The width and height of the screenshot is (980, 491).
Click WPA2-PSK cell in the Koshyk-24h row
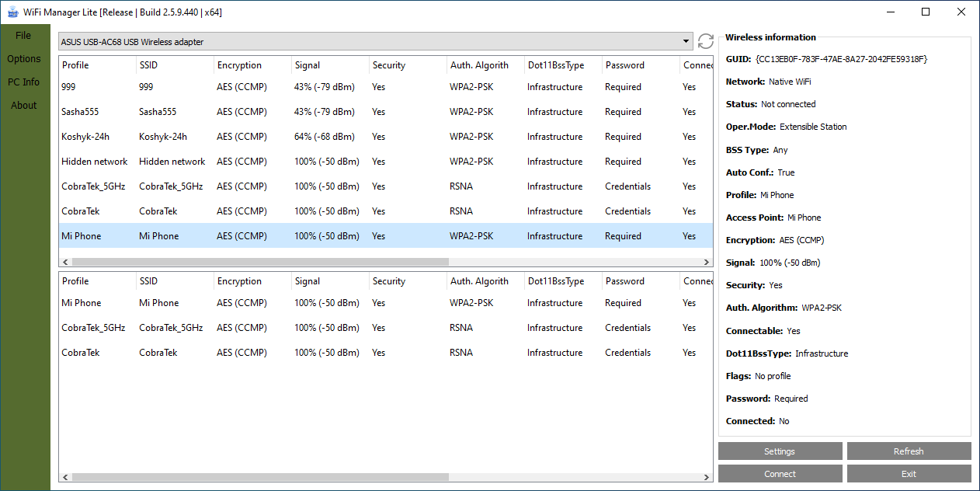tap(471, 137)
